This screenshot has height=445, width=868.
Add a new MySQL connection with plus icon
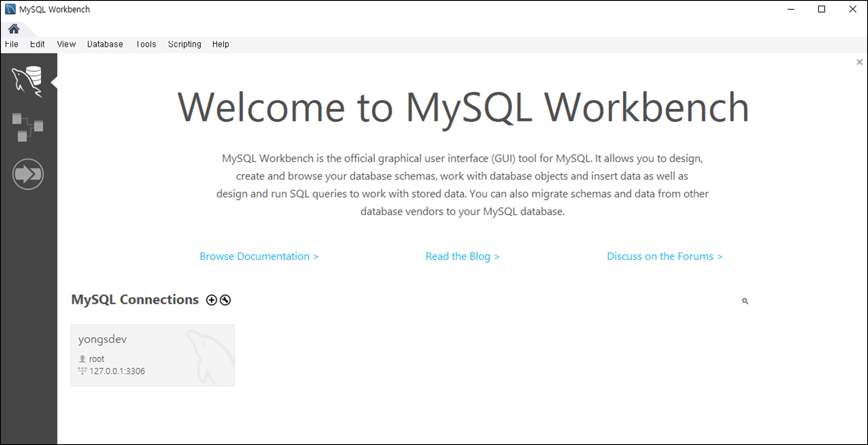(x=212, y=300)
